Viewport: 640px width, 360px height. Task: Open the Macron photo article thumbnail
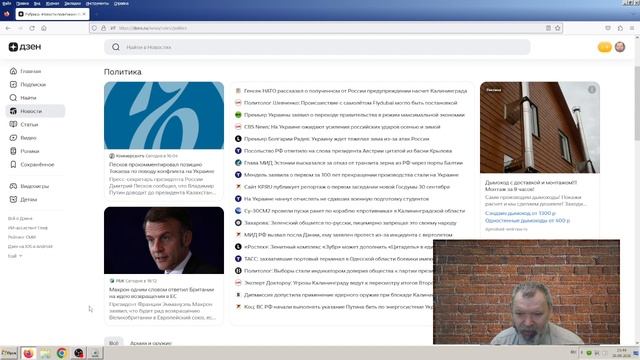[164, 240]
